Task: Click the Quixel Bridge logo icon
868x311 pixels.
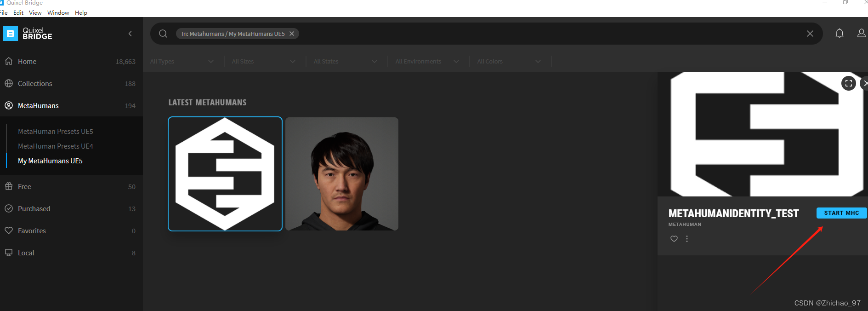Action: pos(11,34)
